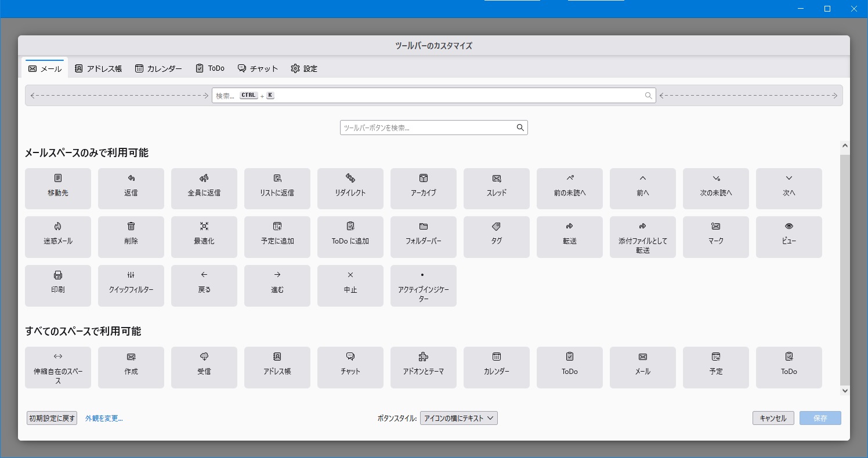Click the キャンセル button
The image size is (868, 458).
click(773, 418)
